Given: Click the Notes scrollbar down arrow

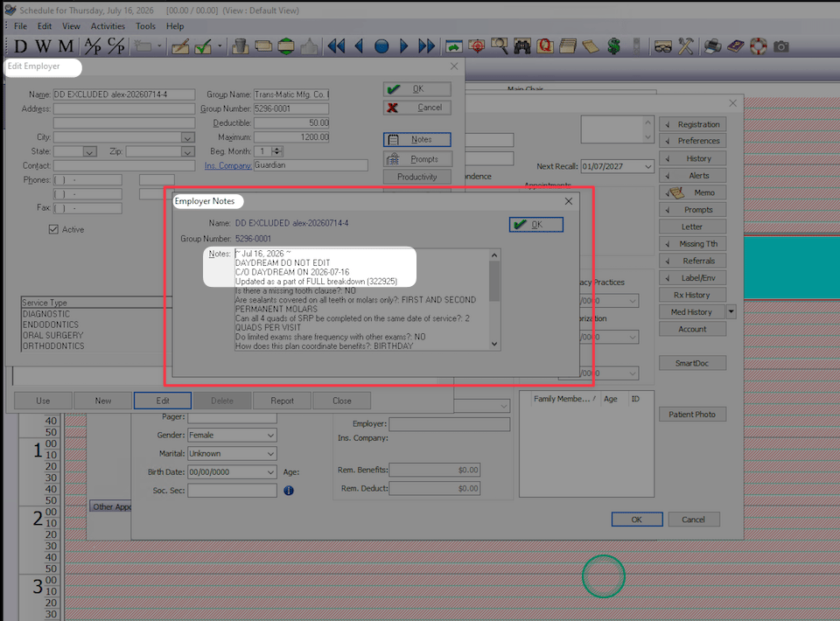Looking at the screenshot, I should (493, 345).
